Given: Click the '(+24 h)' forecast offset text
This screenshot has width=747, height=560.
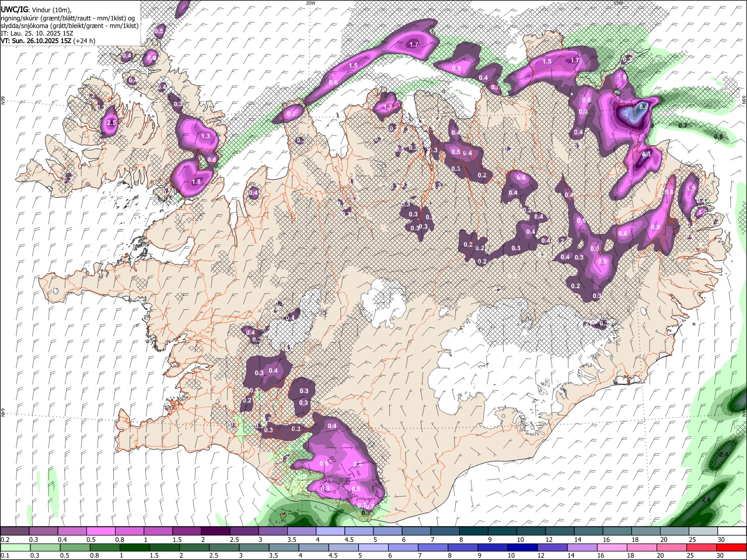Looking at the screenshot, I should [85, 41].
